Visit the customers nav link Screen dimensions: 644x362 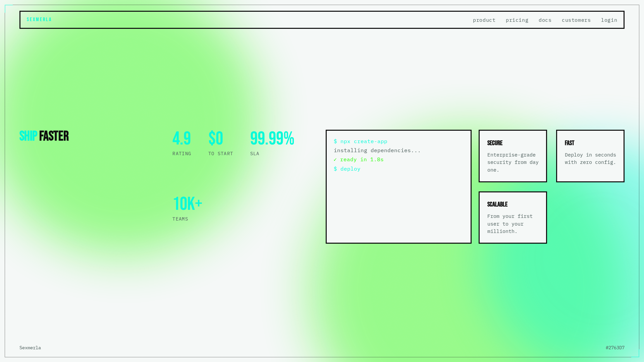point(576,20)
